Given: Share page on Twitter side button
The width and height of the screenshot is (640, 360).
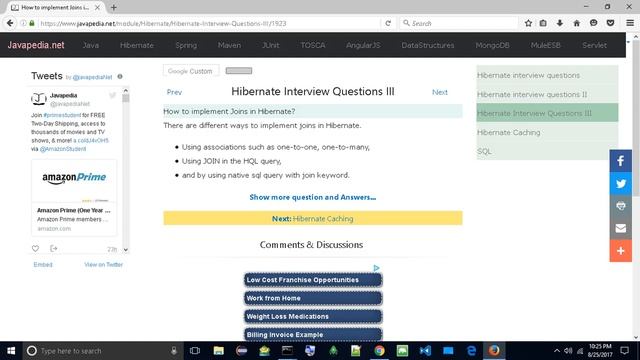Looking at the screenshot, I should [620, 183].
